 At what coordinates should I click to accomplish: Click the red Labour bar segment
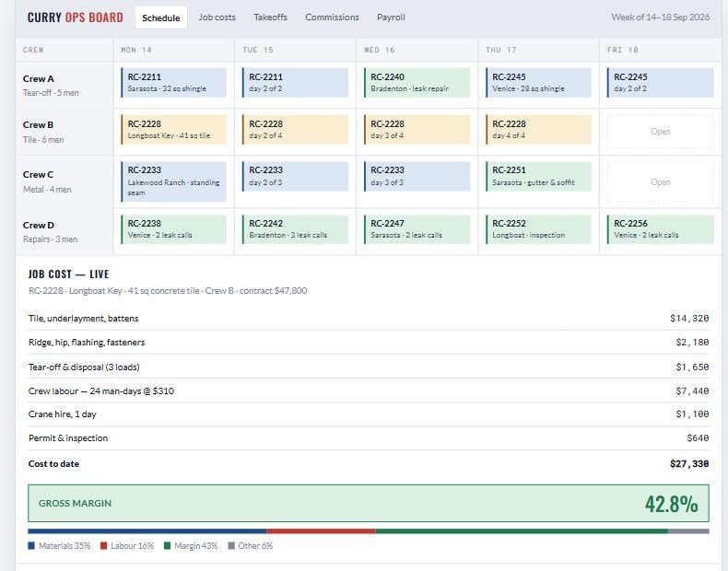[322, 531]
